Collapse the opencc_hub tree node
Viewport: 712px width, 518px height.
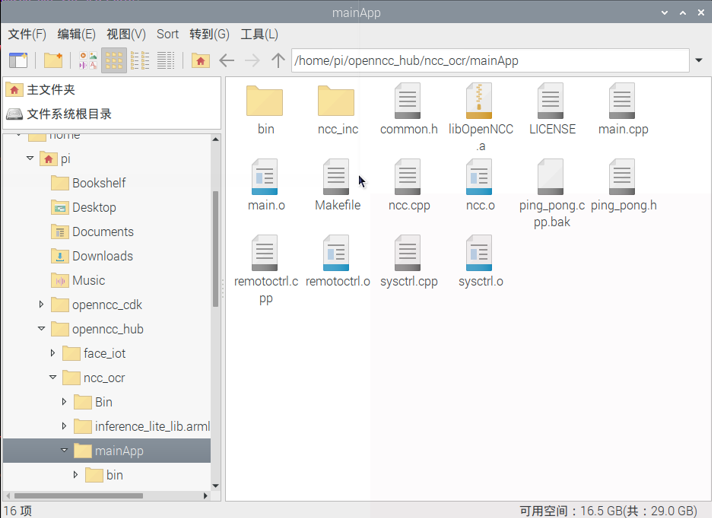click(x=41, y=328)
